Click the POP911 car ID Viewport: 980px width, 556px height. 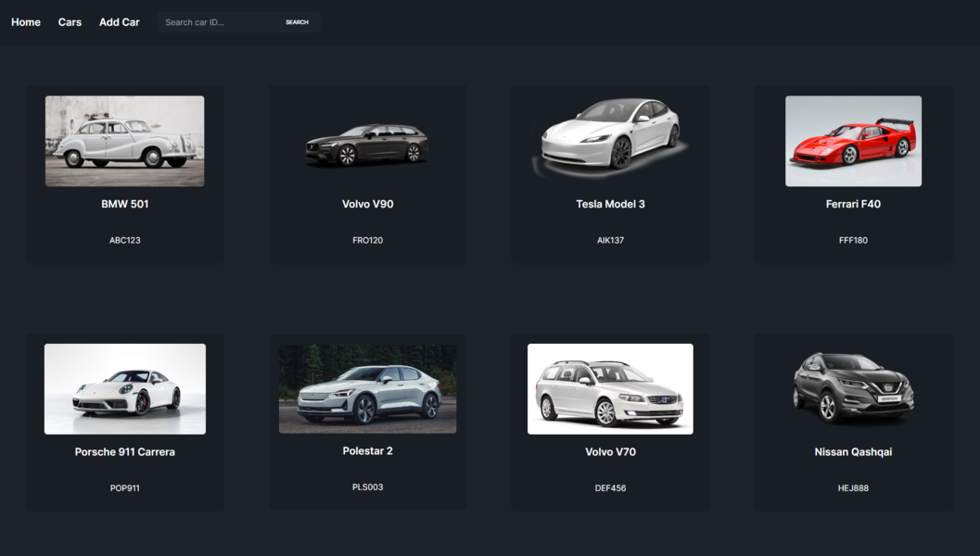click(125, 488)
